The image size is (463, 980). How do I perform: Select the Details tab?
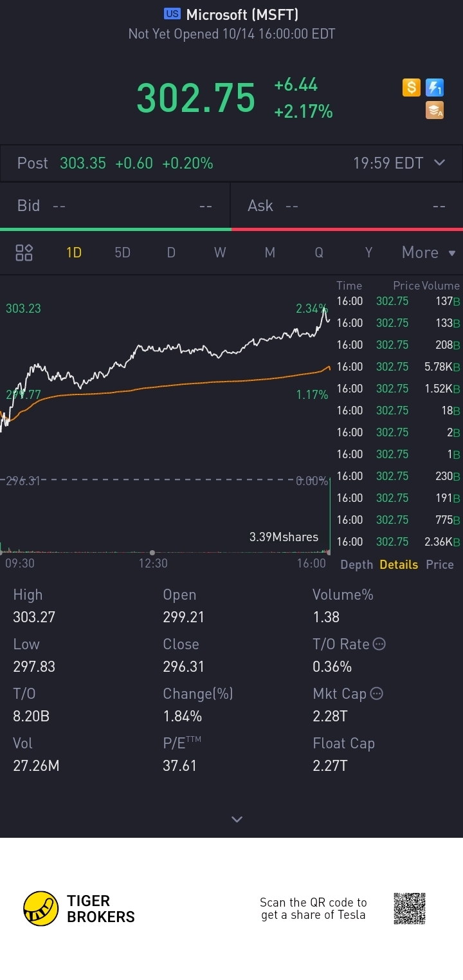(x=399, y=564)
